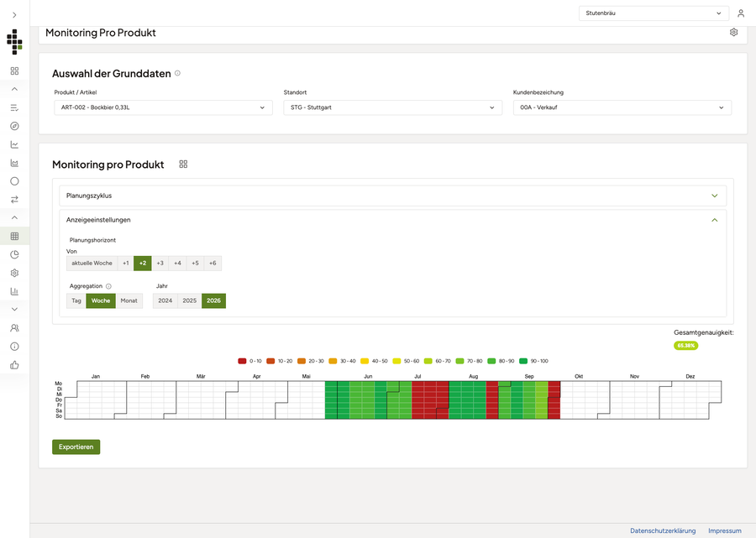Set aggregation to Monat

129,300
